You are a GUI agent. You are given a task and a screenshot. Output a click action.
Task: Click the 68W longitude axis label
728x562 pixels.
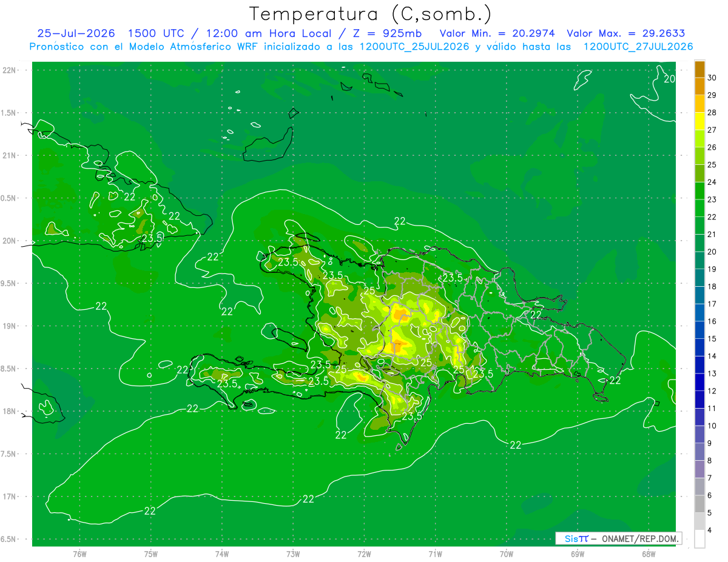tap(648, 554)
